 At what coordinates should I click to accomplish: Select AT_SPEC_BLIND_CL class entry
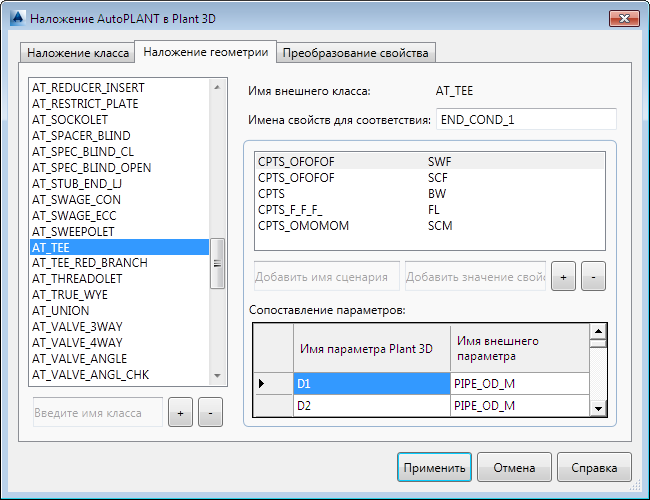click(119, 152)
